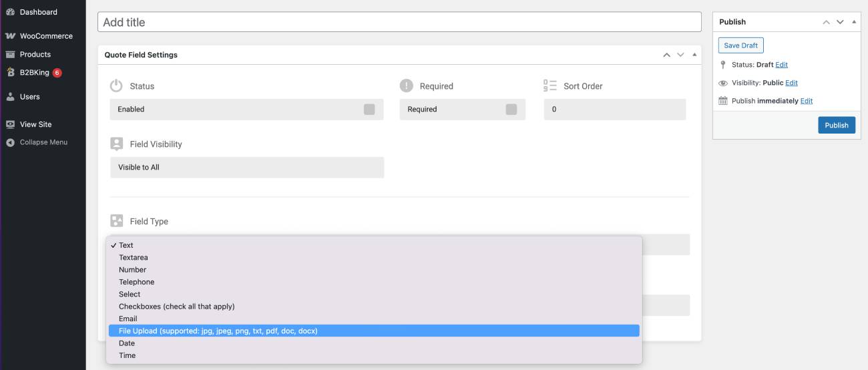Click the Sort Order input field
The width and height of the screenshot is (868, 370).
[615, 110]
